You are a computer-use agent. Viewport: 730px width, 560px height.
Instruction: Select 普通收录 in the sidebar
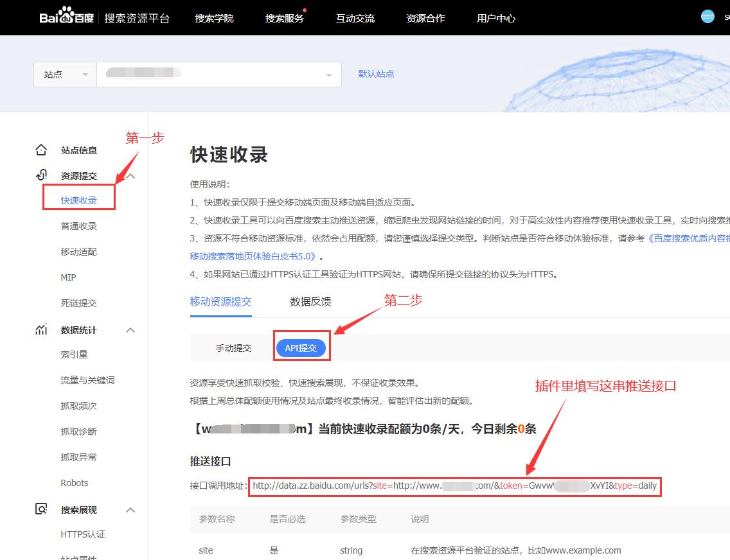[78, 226]
